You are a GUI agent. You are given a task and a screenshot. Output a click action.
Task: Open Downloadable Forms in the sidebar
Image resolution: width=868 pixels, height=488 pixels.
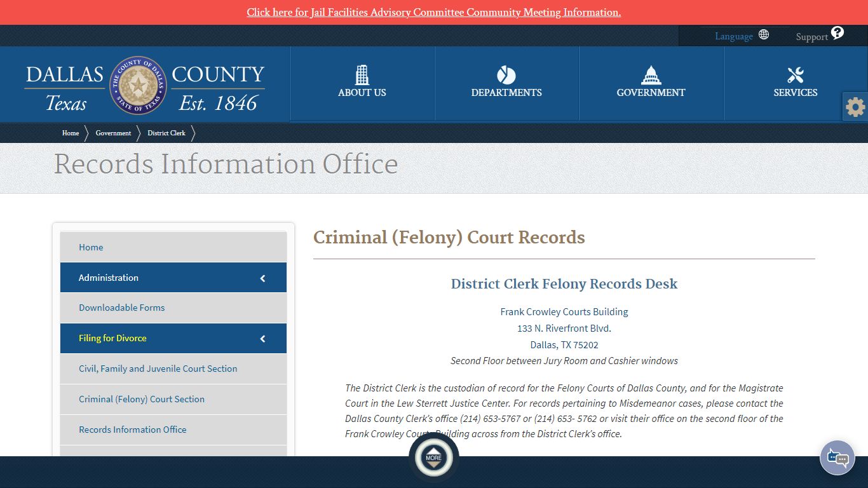click(x=173, y=308)
